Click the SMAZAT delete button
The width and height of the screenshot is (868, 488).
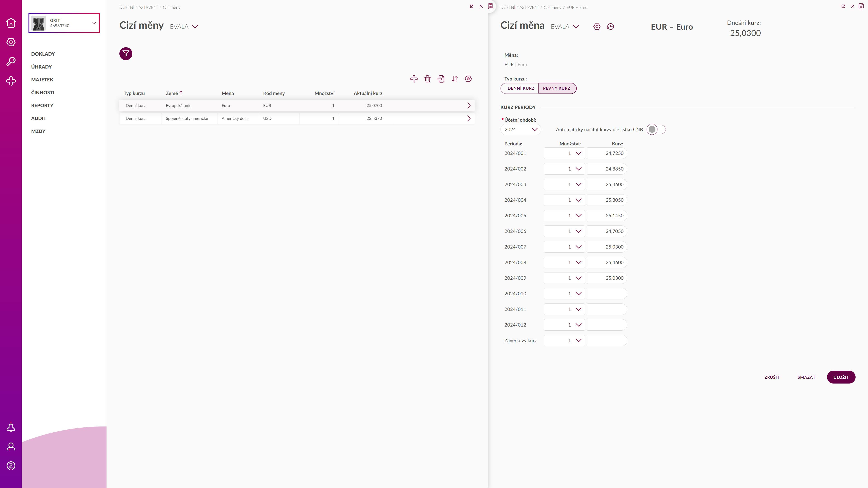point(806,377)
